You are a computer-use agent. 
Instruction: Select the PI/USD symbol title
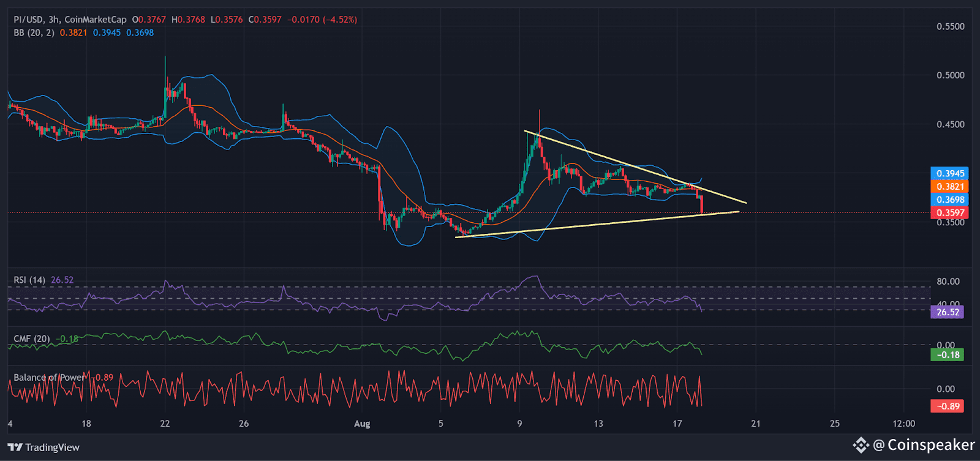[x=28, y=20]
